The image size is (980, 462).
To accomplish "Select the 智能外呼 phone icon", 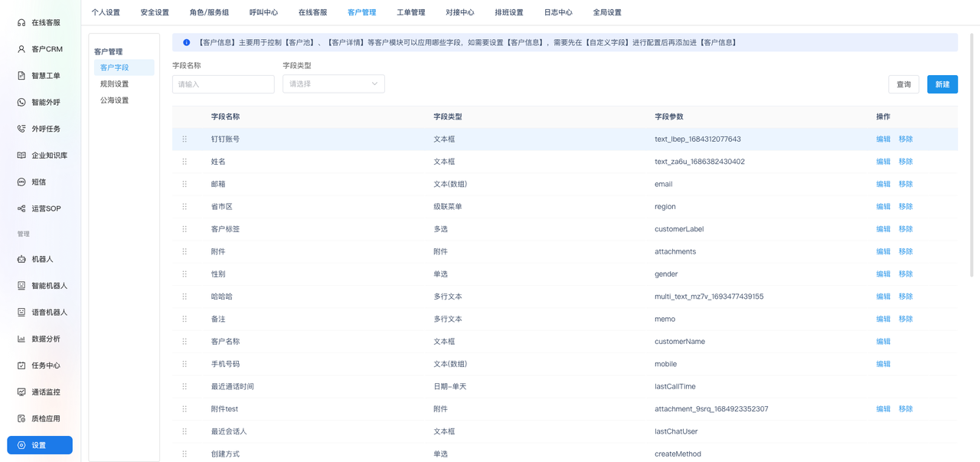I will [x=21, y=103].
